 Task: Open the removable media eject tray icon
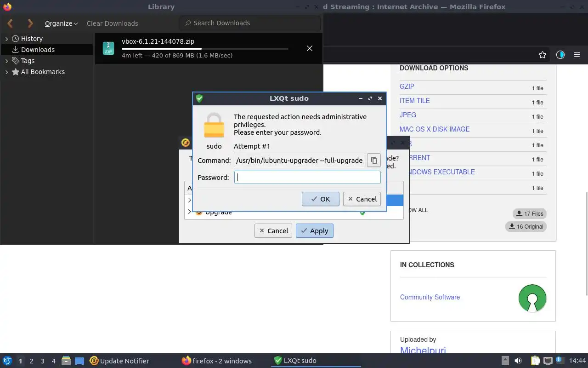click(x=505, y=361)
